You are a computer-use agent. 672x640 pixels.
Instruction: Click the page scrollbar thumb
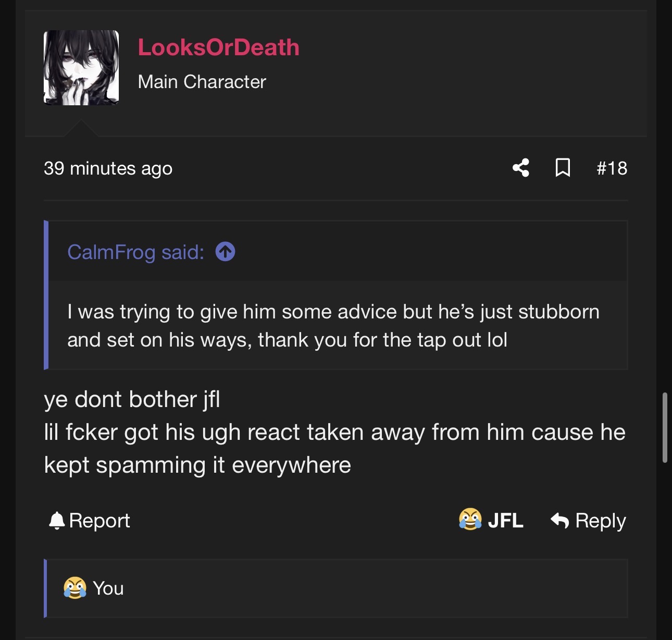click(665, 427)
